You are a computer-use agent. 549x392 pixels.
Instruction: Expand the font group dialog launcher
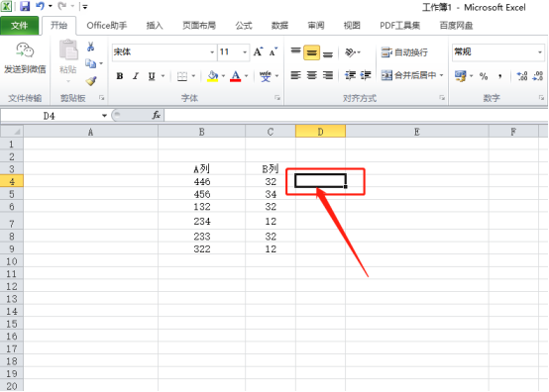(x=277, y=98)
